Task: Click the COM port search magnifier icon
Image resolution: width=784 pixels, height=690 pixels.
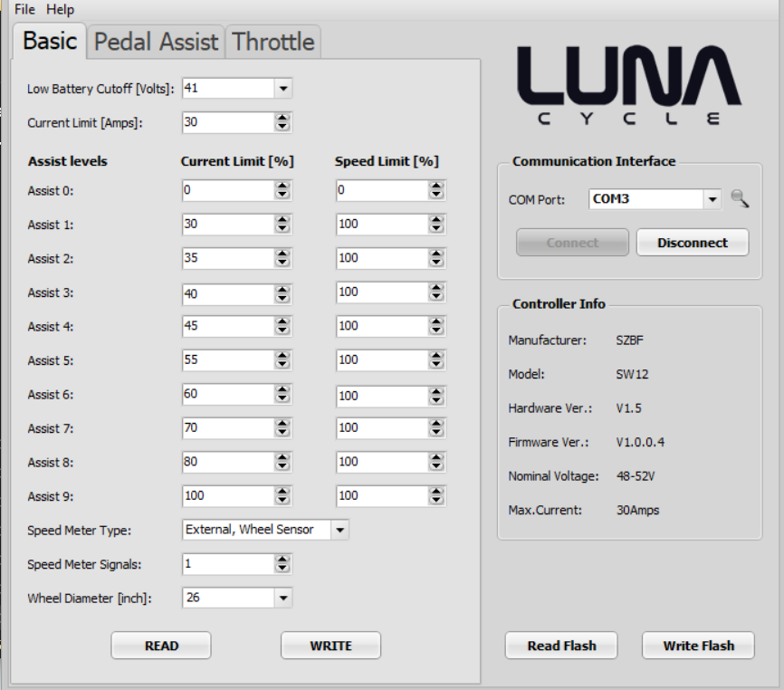Action: coord(740,199)
